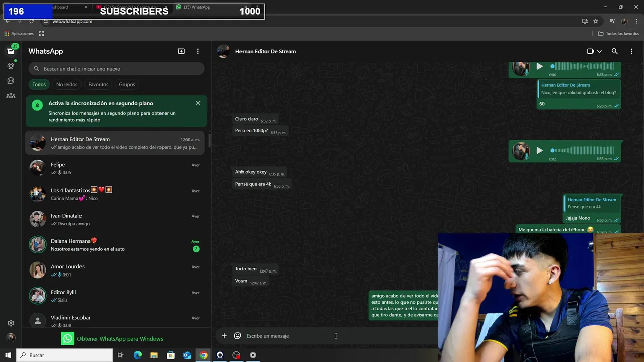
Task: Open own profile picture in sidebar
Action: (x=11, y=338)
